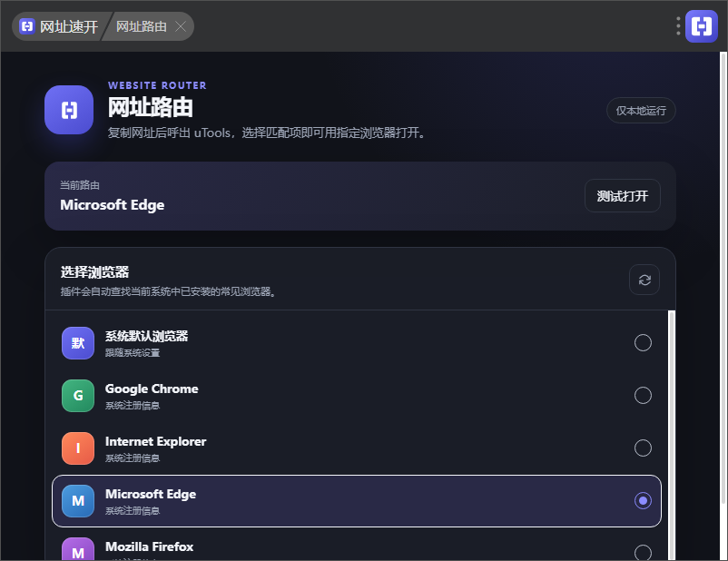Select the Internet Explorer radio button
This screenshot has width=728, height=561.
click(x=643, y=448)
